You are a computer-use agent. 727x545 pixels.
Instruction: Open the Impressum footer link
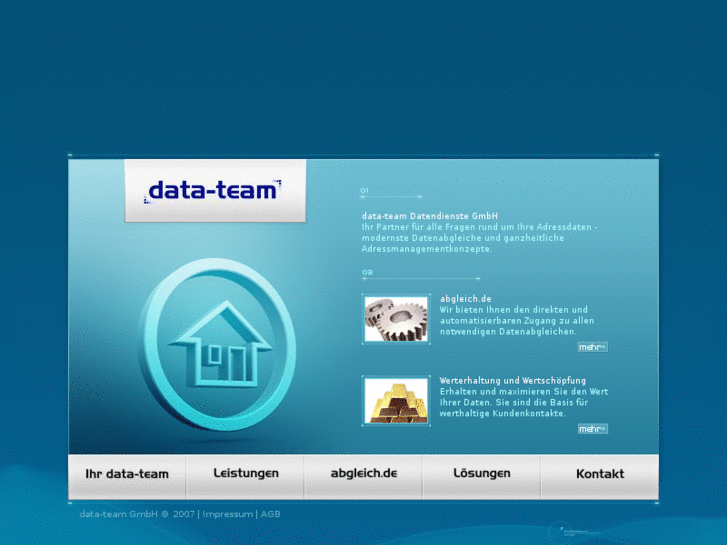point(228,514)
